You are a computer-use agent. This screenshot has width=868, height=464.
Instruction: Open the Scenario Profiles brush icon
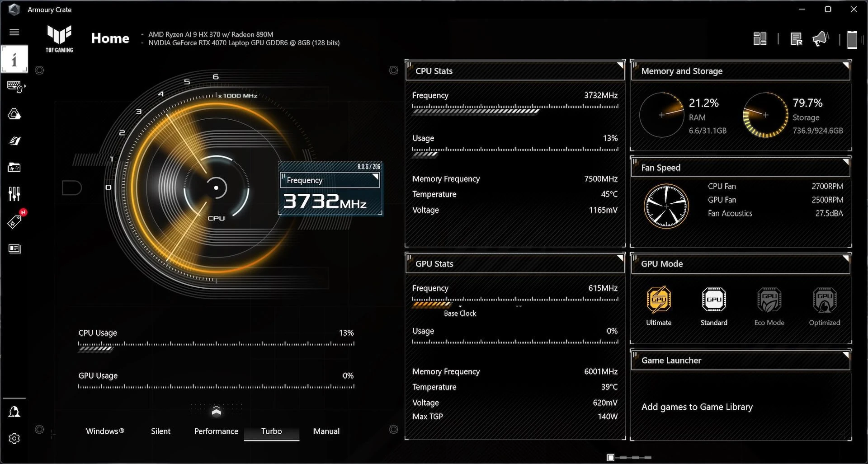point(14,141)
